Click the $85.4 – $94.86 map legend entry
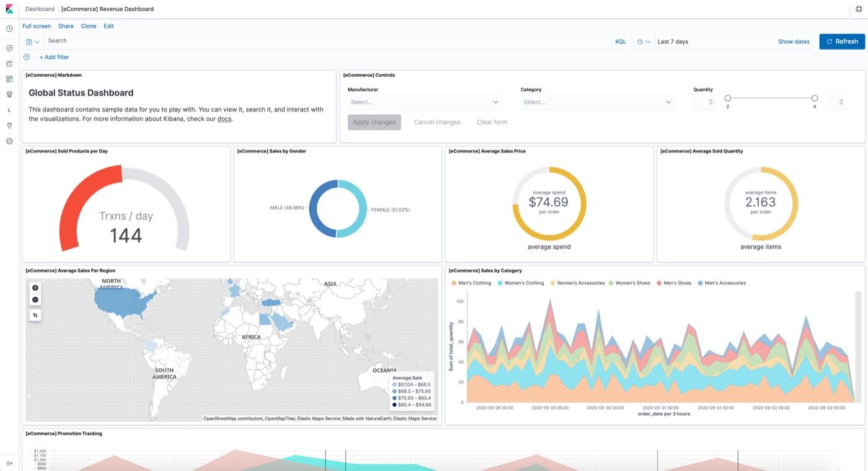868x471 pixels. tap(412, 405)
